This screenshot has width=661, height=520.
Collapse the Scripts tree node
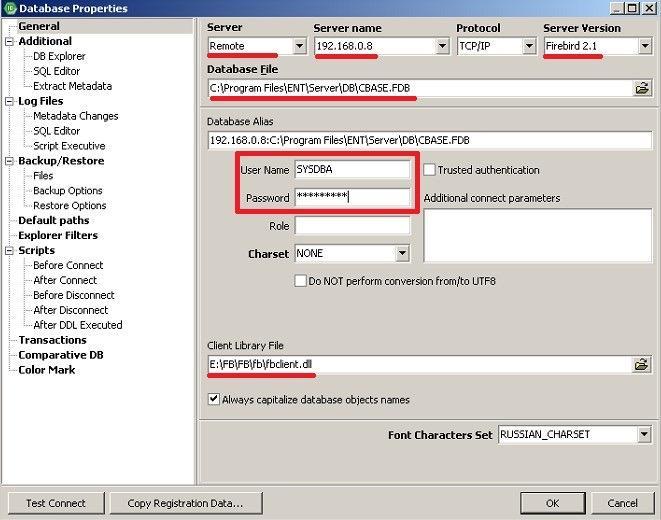pyautogui.click(x=9, y=251)
